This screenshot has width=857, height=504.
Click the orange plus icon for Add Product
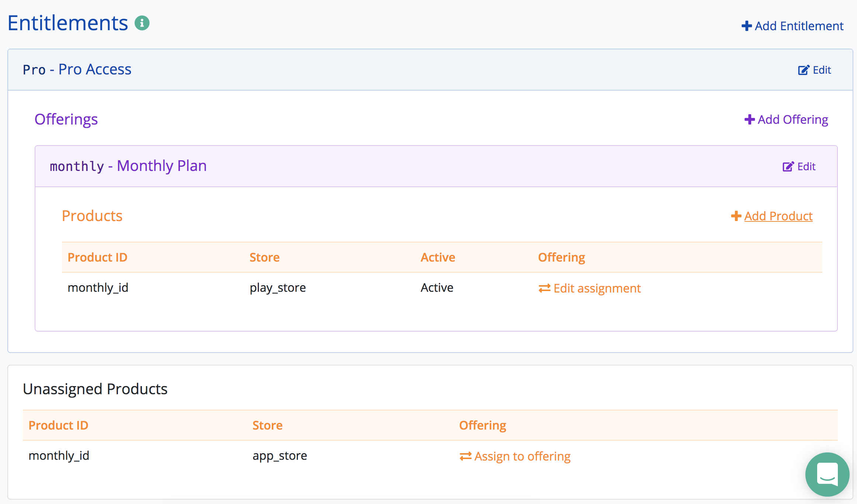click(x=736, y=216)
